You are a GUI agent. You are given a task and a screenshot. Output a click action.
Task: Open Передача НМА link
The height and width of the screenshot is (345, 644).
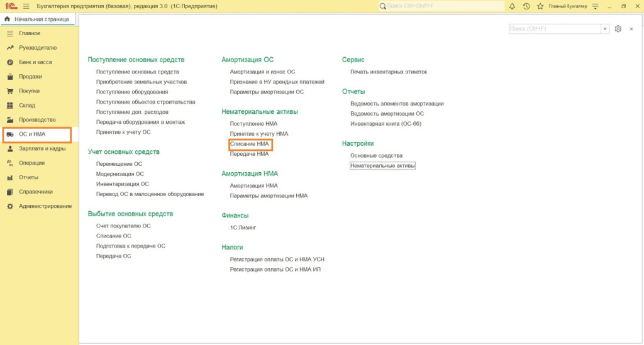249,154
